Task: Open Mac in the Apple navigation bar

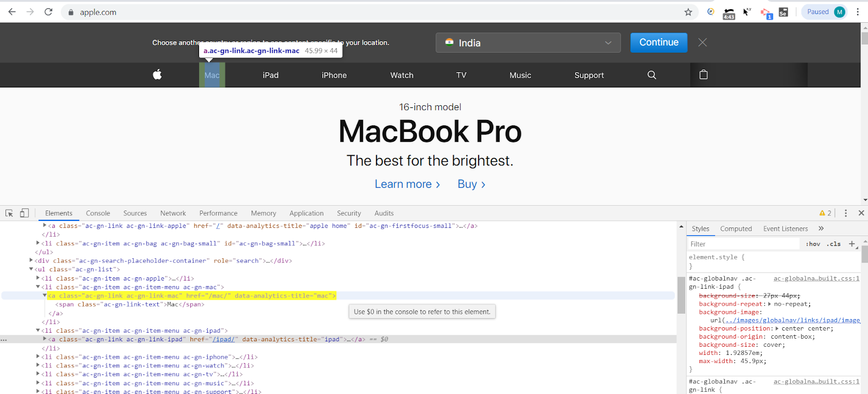Action: (212, 75)
